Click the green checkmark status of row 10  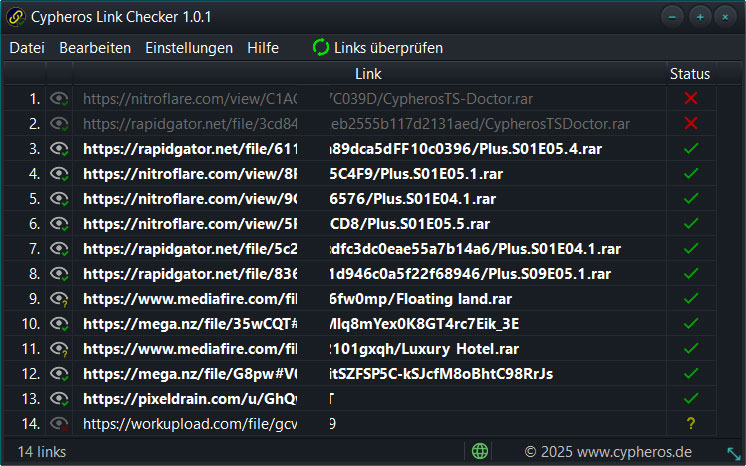[x=691, y=323]
